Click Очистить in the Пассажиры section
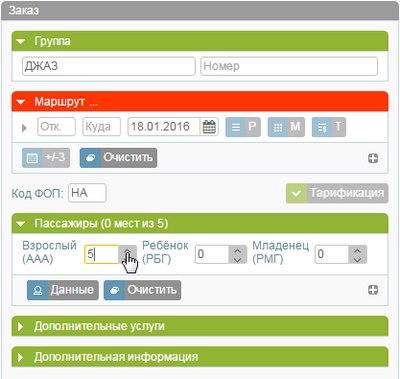The width and height of the screenshot is (400, 379). coord(142,290)
